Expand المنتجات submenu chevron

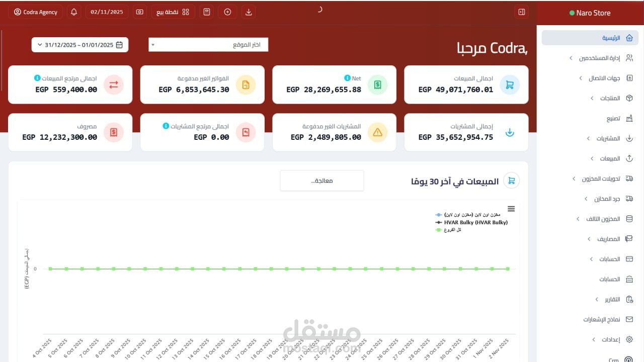pos(592,98)
